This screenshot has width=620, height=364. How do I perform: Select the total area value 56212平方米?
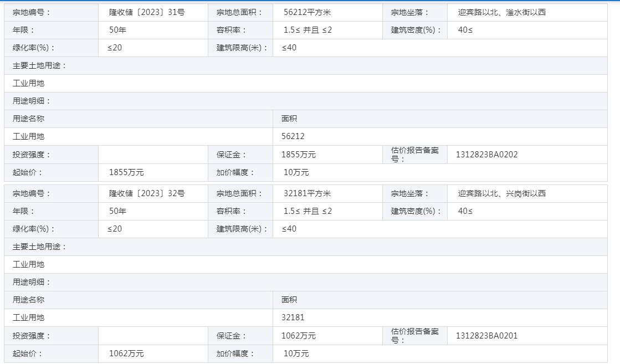(x=307, y=12)
